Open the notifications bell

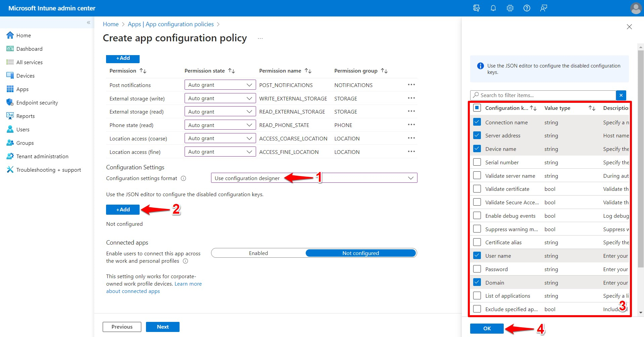pos(493,8)
